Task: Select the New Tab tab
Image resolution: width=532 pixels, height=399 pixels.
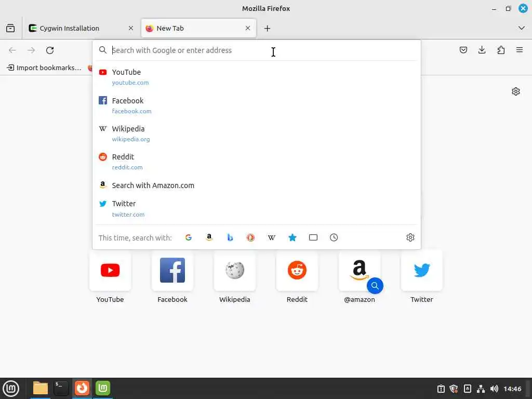Action: pyautogui.click(x=198, y=28)
